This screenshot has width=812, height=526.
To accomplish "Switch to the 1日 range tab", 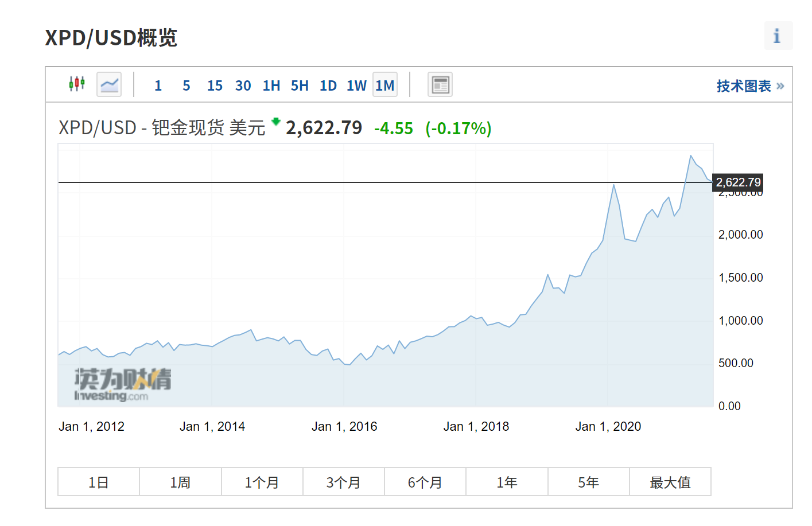I will click(x=98, y=482).
